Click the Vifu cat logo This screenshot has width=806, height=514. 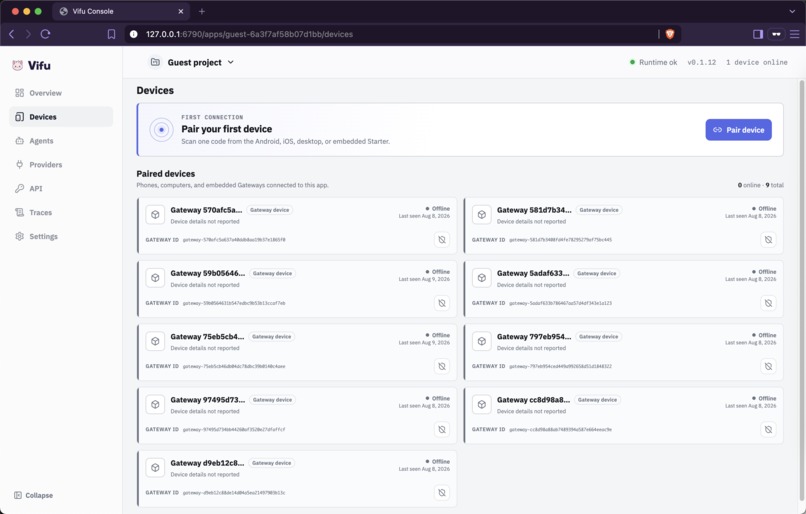pos(17,65)
